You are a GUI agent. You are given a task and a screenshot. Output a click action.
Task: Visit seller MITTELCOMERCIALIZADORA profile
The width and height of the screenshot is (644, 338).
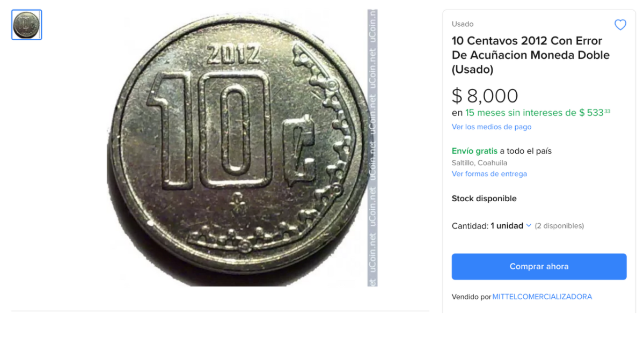click(x=542, y=297)
